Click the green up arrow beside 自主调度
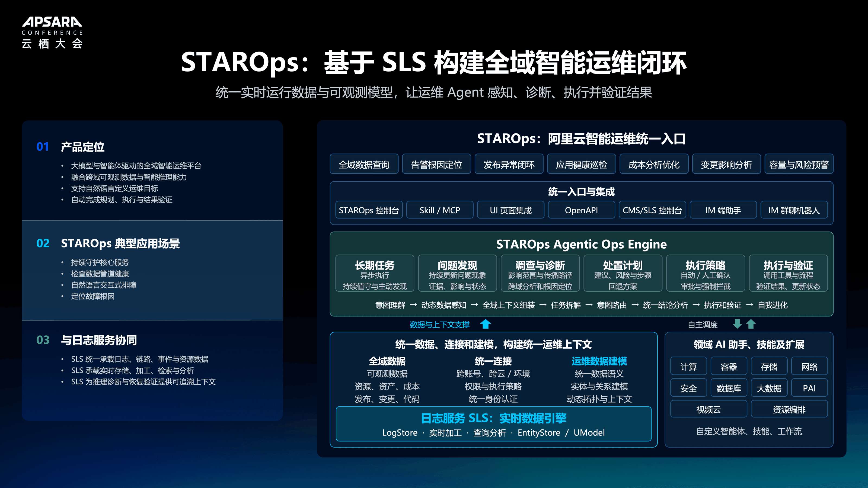The width and height of the screenshot is (868, 488). coord(751,324)
